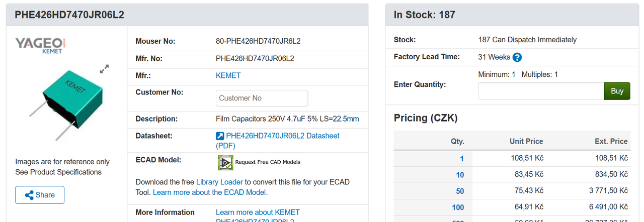Focus the Customer No input field
Screen dimensions: 644x222
click(262, 98)
